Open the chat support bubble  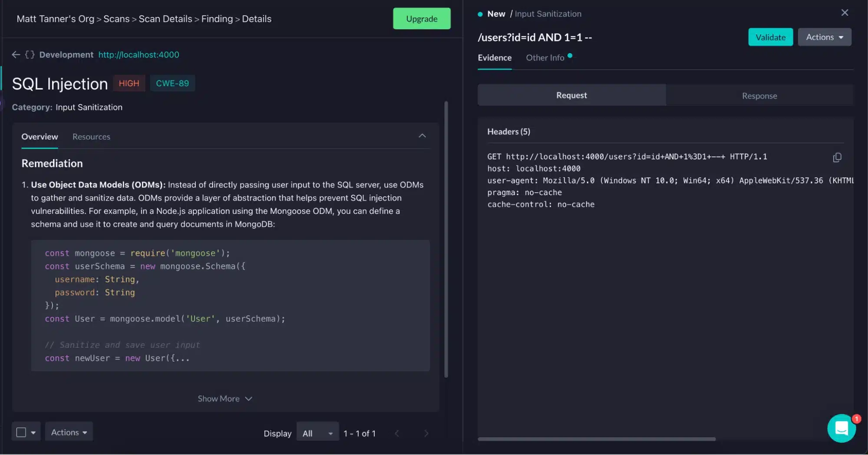coord(841,428)
